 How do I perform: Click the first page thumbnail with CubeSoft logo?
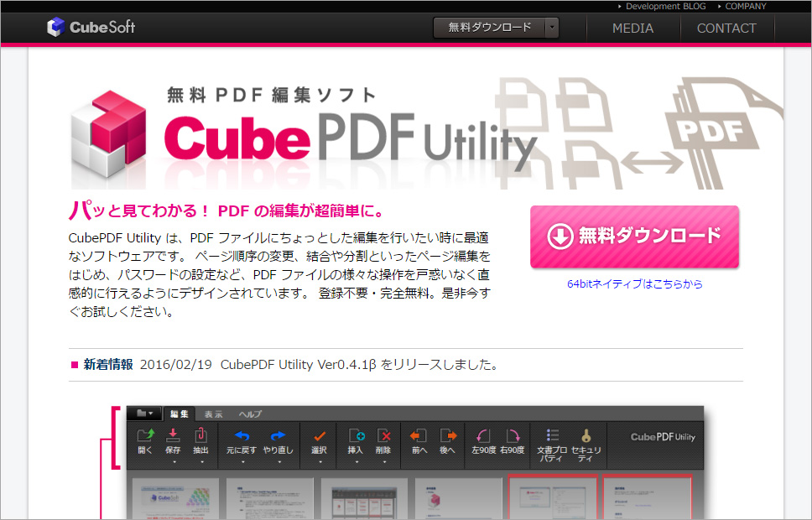(175, 499)
